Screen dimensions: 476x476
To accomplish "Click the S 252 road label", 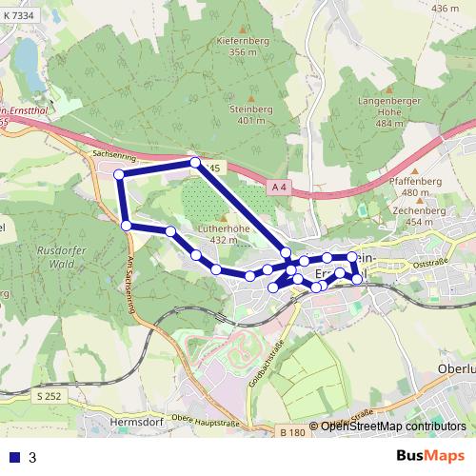I will pyautogui.click(x=50, y=396).
